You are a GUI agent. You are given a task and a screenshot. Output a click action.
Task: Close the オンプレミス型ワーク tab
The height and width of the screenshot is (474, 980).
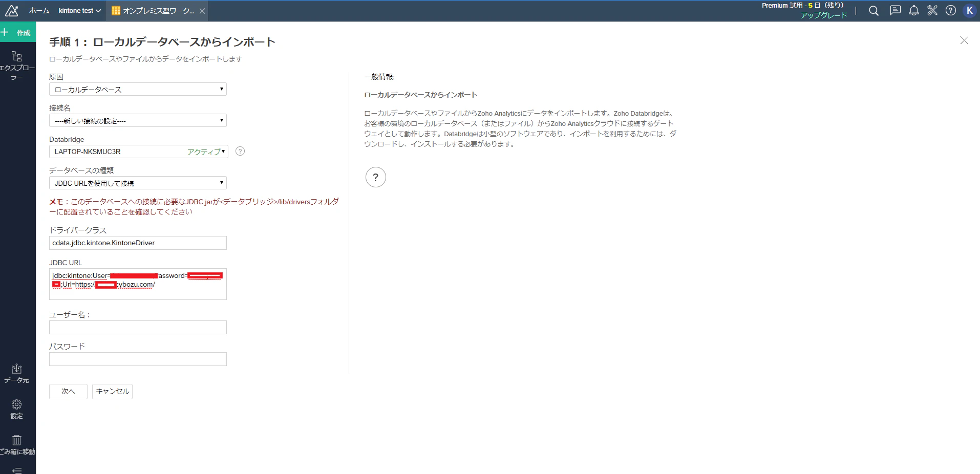(202, 11)
